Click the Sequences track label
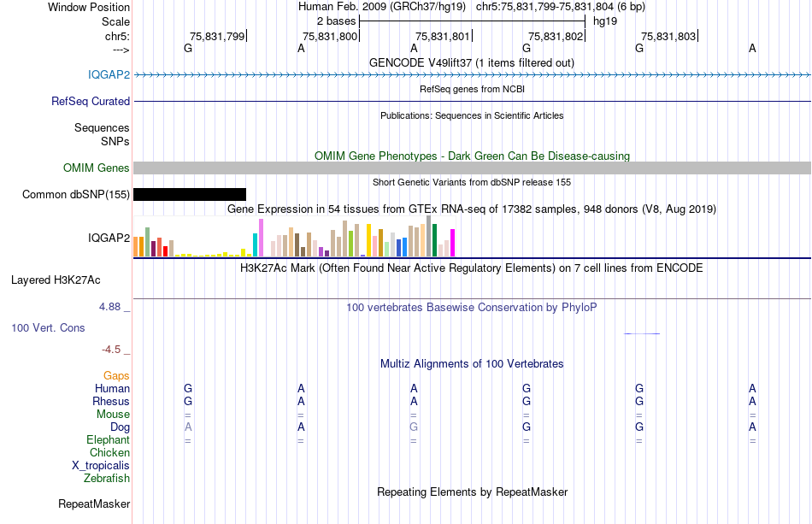This screenshot has height=524, width=812. click(x=102, y=128)
